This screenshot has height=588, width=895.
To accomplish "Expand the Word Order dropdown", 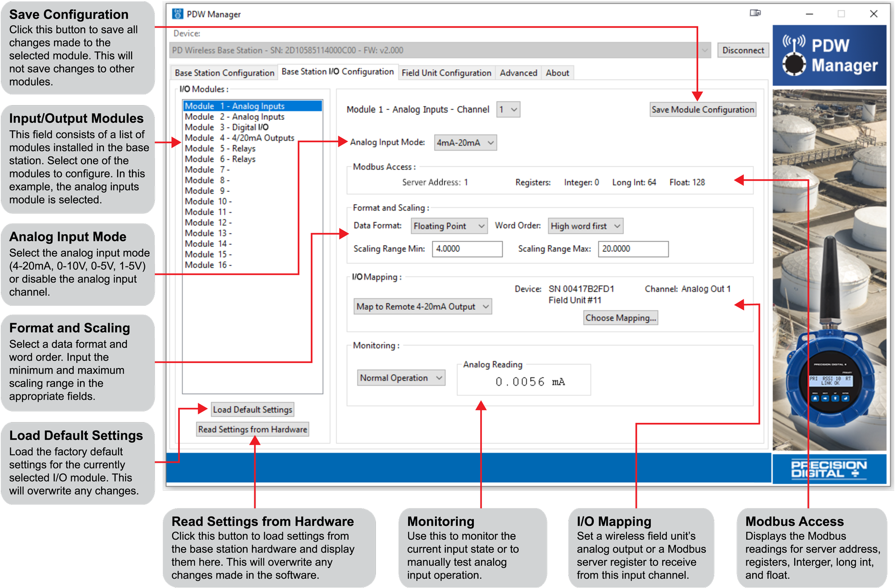I will click(585, 226).
